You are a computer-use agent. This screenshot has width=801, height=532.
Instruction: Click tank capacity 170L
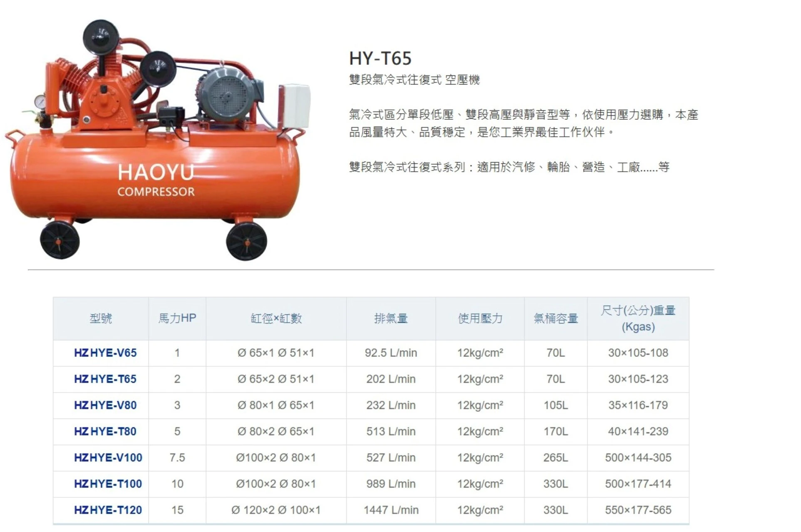pos(556,432)
